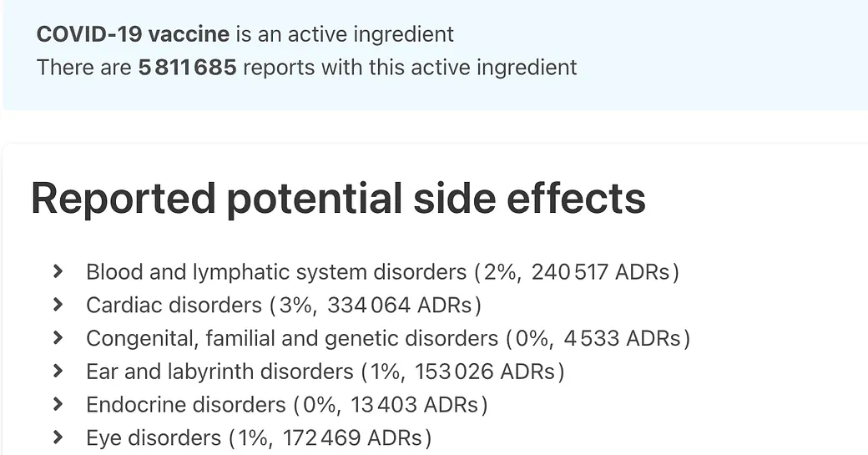Open Eye disorders entry text
Image resolution: width=868 pixels, height=455 pixels.
pyautogui.click(x=259, y=437)
